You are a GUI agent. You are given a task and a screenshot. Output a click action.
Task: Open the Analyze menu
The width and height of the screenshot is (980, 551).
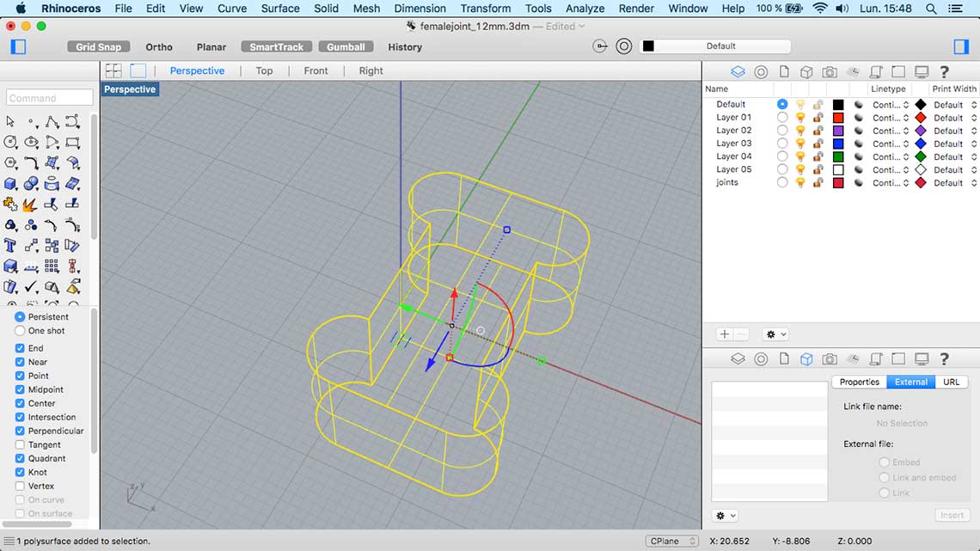tap(585, 9)
